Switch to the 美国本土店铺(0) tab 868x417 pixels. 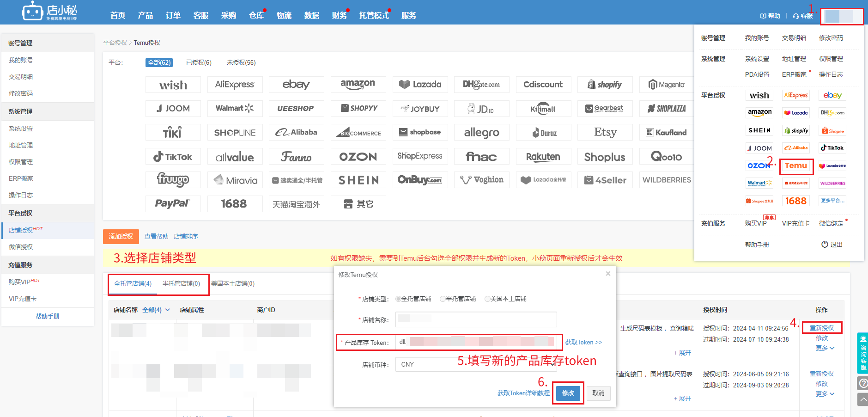pos(233,283)
